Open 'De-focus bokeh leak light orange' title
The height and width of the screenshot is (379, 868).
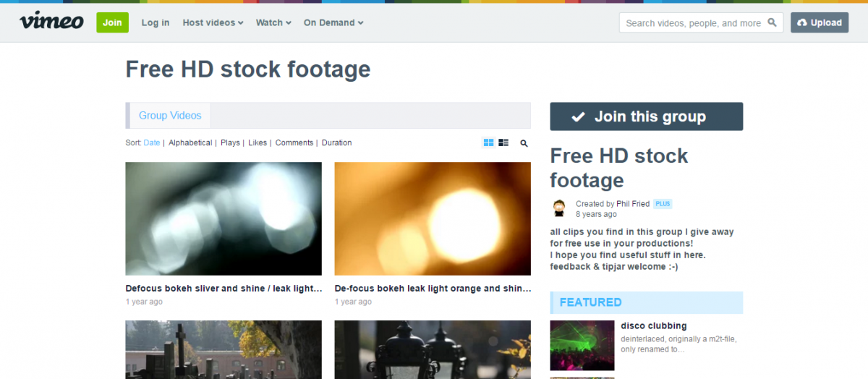(x=433, y=289)
